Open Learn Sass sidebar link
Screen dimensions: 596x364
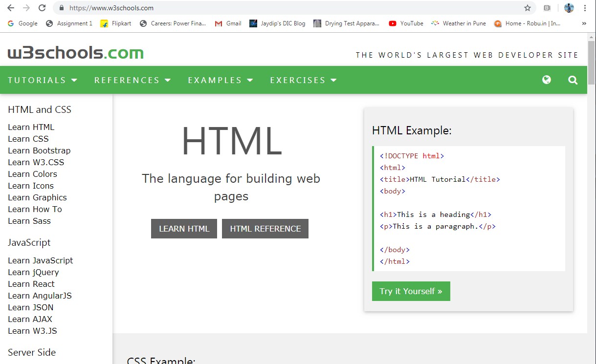(x=29, y=221)
